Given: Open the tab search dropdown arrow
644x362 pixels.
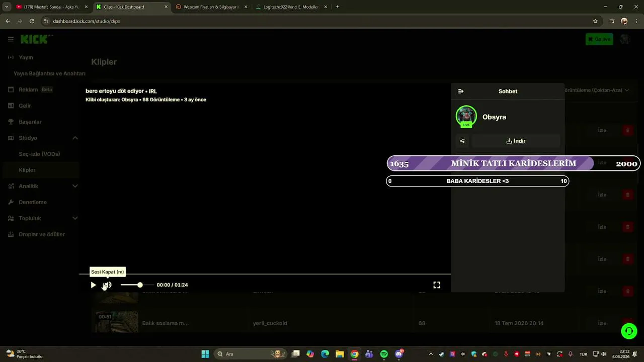Looking at the screenshot, I should pos(7,7).
